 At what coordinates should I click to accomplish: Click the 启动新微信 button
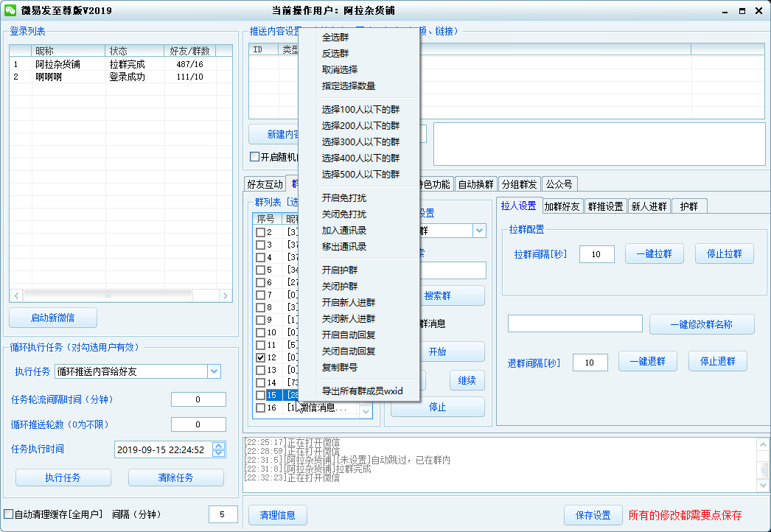(x=53, y=318)
